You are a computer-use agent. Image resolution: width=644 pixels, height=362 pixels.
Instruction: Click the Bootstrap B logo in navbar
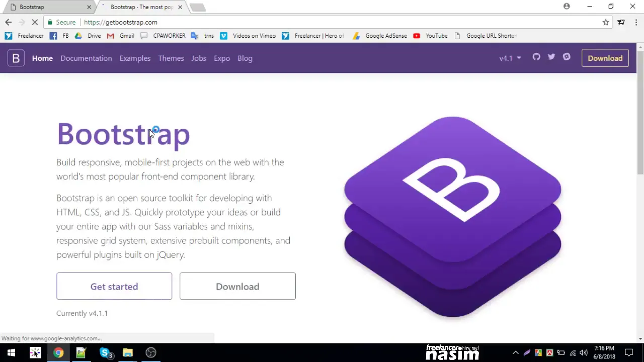pyautogui.click(x=16, y=58)
